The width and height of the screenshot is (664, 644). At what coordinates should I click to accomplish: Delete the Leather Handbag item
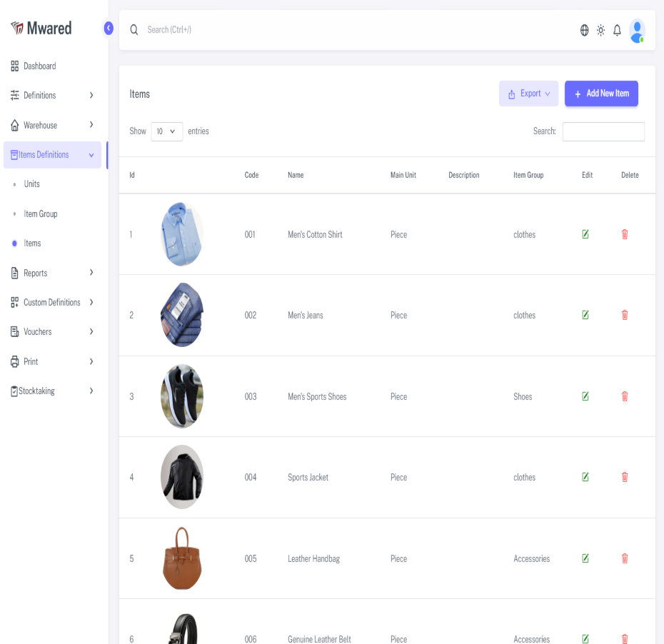coord(625,558)
